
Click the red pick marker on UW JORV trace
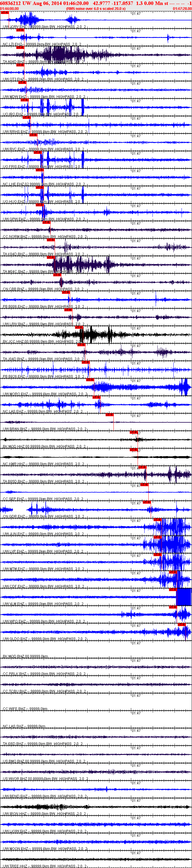click(5, 13)
